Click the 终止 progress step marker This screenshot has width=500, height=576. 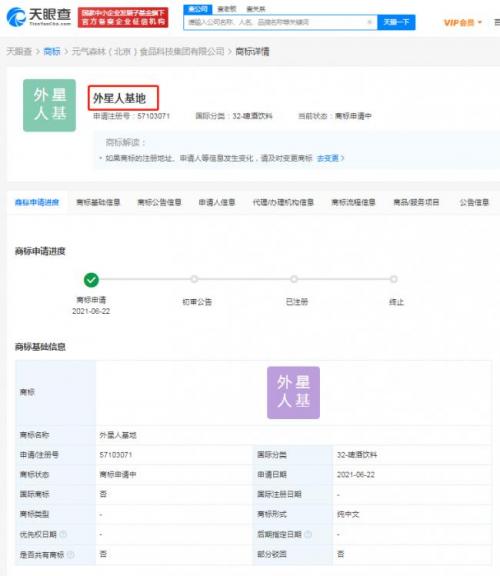393,279
